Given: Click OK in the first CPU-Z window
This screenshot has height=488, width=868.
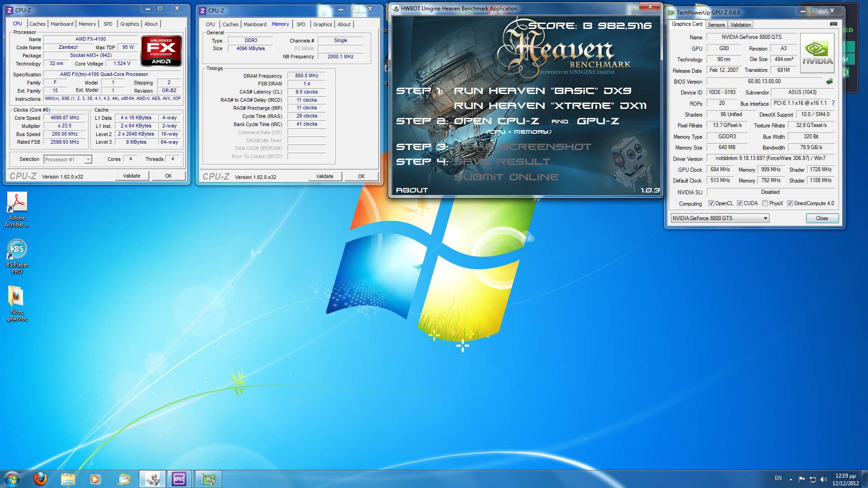Looking at the screenshot, I should 168,176.
